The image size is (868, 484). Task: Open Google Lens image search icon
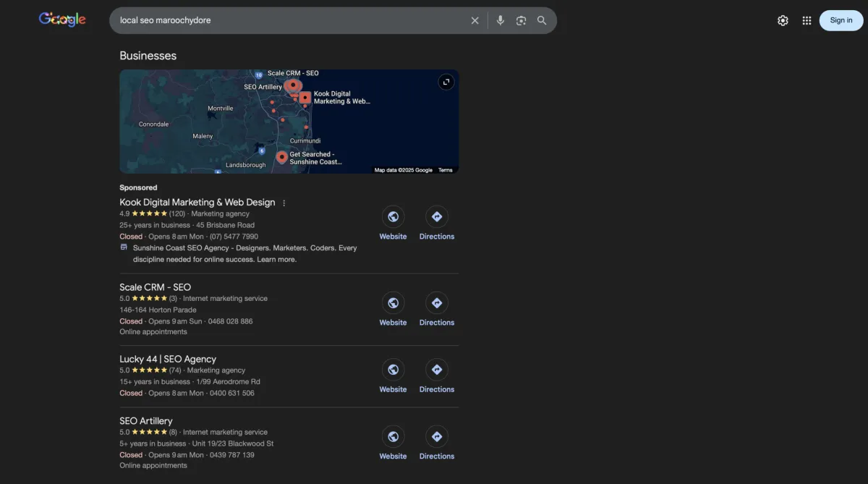coord(521,20)
